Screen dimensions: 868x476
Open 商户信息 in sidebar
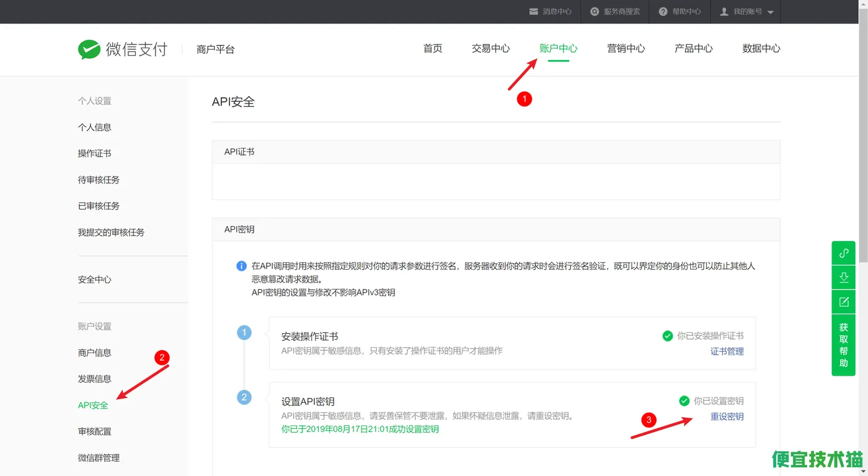click(95, 353)
